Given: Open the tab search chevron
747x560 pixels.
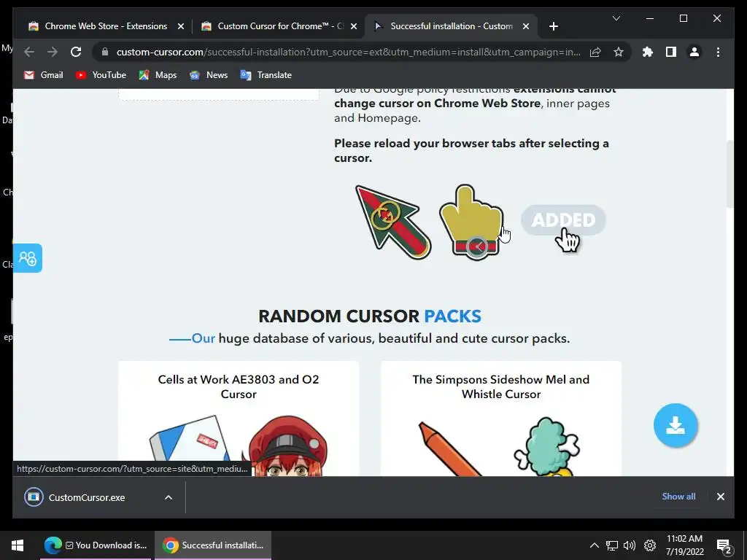Looking at the screenshot, I should [616, 18].
